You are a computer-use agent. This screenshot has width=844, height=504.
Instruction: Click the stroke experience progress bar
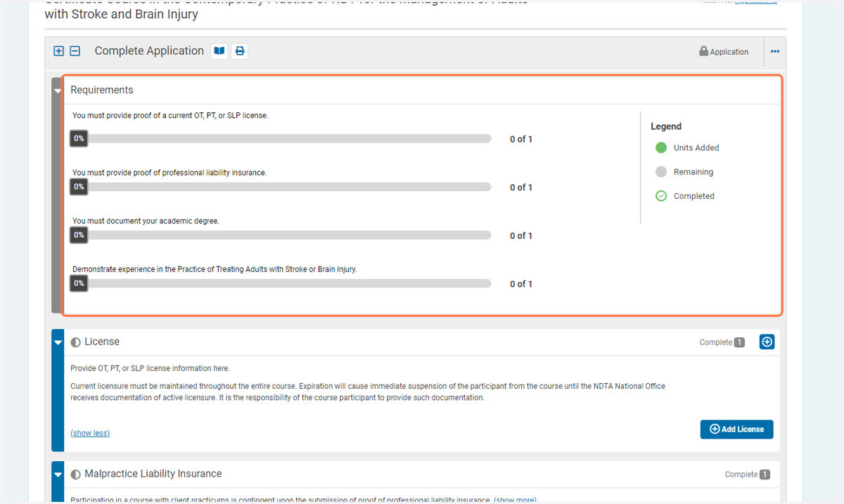[281, 283]
